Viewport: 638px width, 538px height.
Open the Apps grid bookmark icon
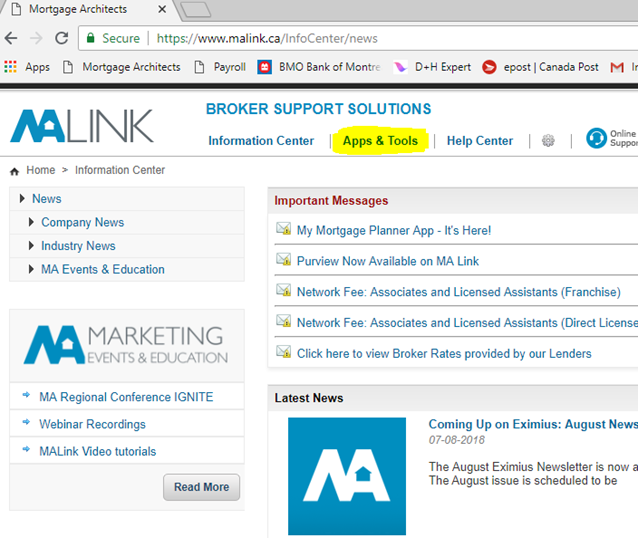[x=11, y=66]
